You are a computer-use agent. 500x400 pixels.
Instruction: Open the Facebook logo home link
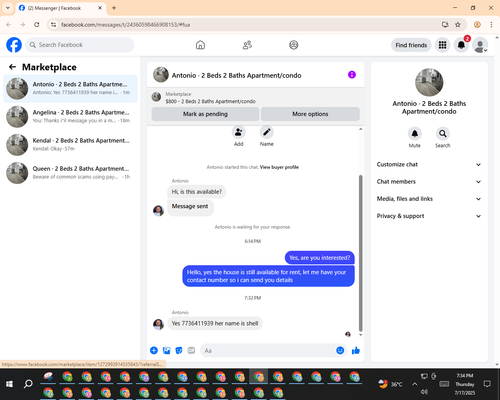click(x=14, y=45)
